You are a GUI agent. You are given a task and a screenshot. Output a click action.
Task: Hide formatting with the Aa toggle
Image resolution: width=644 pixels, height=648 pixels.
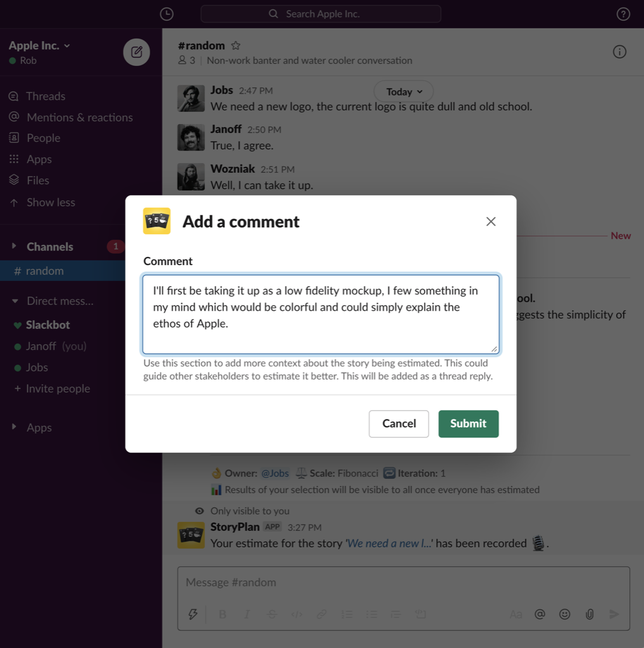[515, 614]
